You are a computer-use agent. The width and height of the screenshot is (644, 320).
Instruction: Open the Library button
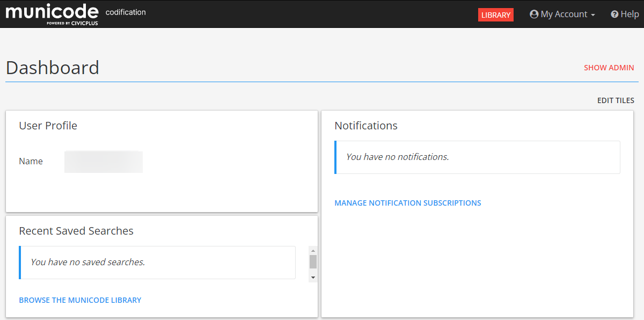[496, 15]
